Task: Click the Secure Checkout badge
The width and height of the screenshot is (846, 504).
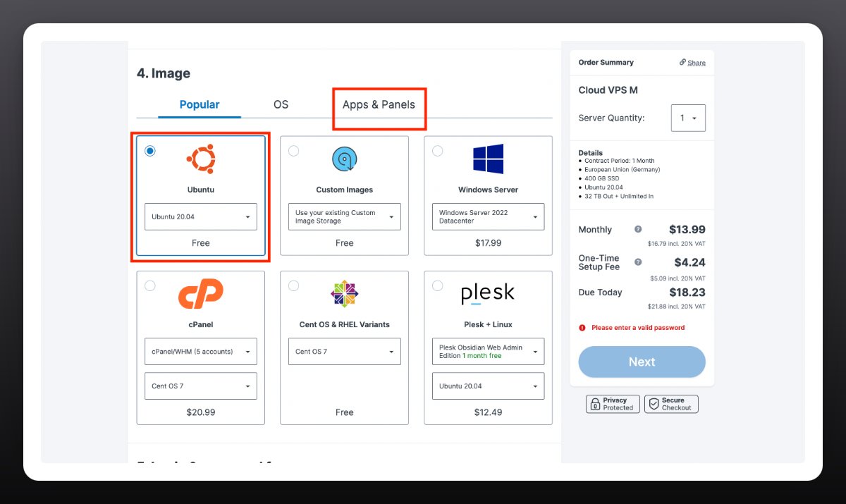Action: (x=671, y=404)
